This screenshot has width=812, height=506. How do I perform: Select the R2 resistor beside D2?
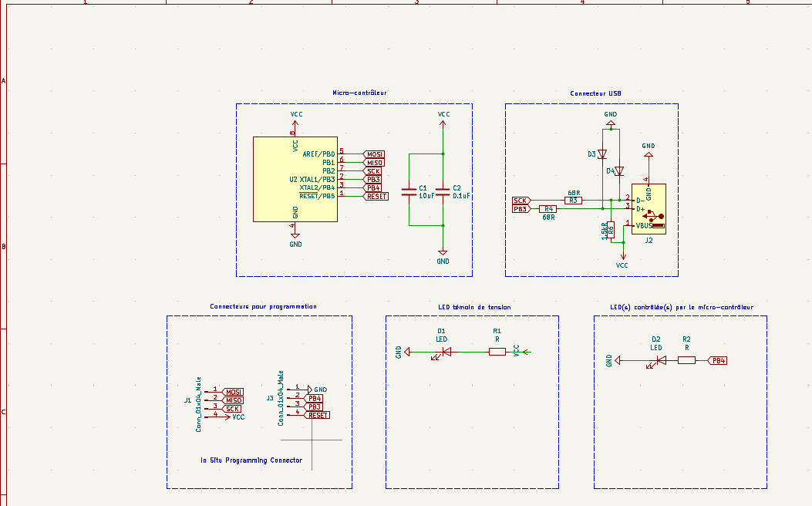tap(686, 360)
